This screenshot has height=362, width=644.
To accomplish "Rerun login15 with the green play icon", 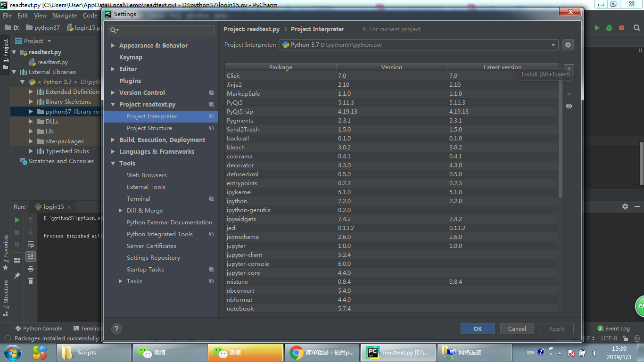I will pos(17,220).
